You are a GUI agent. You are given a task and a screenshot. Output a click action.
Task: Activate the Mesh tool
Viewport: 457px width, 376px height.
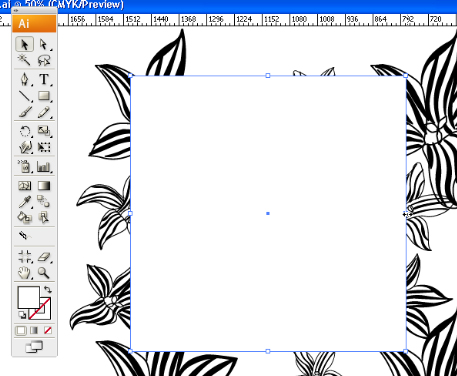click(x=24, y=186)
